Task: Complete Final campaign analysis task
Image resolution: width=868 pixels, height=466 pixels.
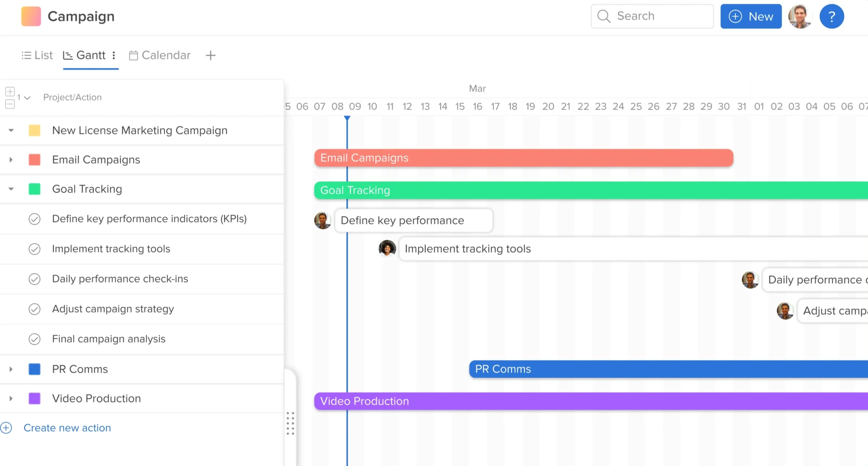Action: click(x=34, y=339)
